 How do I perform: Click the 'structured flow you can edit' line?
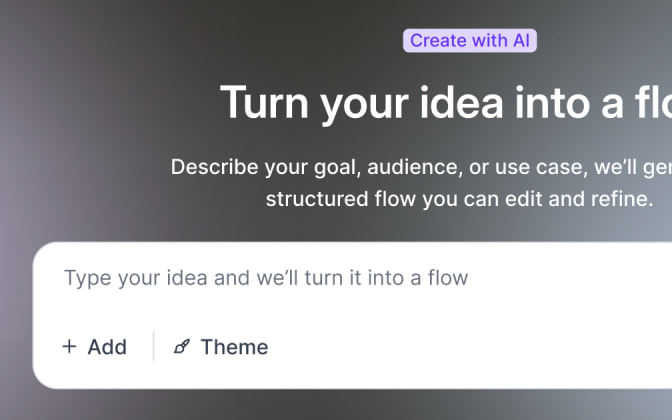tap(459, 199)
